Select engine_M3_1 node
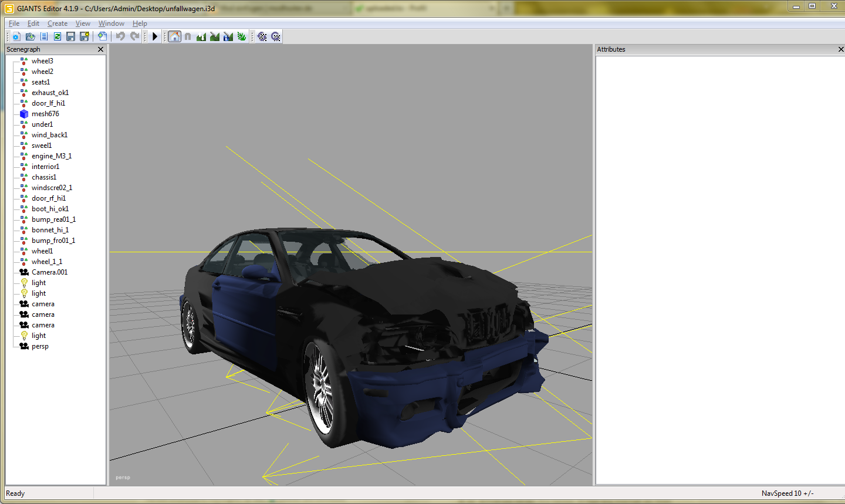Image resolution: width=845 pixels, height=504 pixels. coord(52,156)
